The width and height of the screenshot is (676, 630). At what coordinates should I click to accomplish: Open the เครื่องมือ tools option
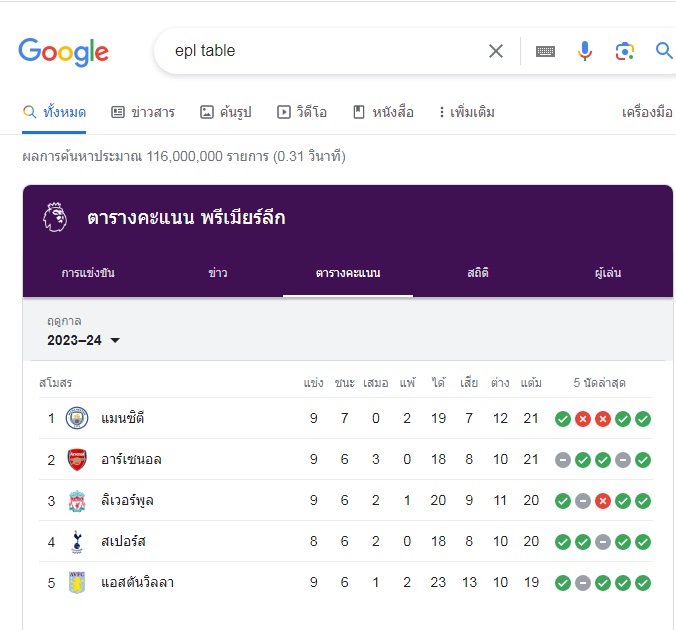(647, 112)
